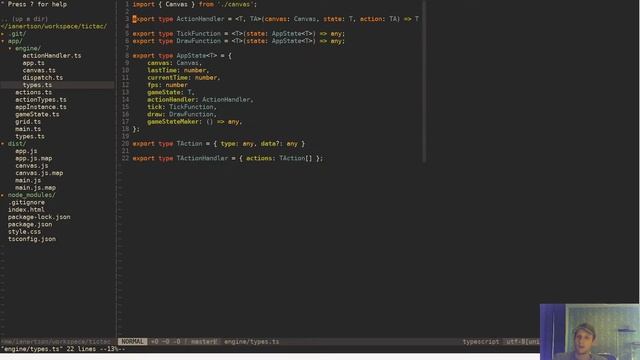The height and width of the screenshot is (360, 640).
Task: Click the 'typescript' filetype in status line
Action: click(480, 342)
